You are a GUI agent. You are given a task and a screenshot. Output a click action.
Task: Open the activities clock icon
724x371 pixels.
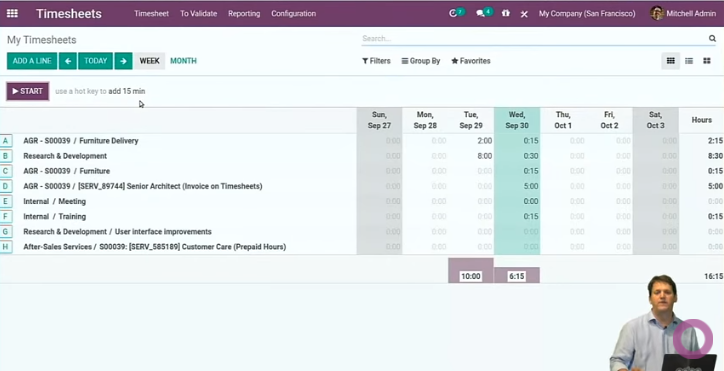point(452,13)
